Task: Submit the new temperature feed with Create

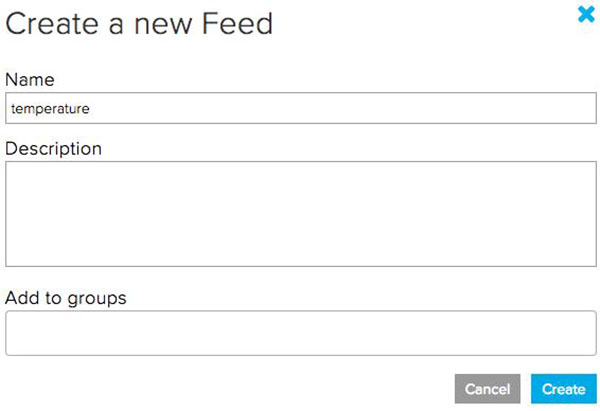Action: (x=564, y=389)
